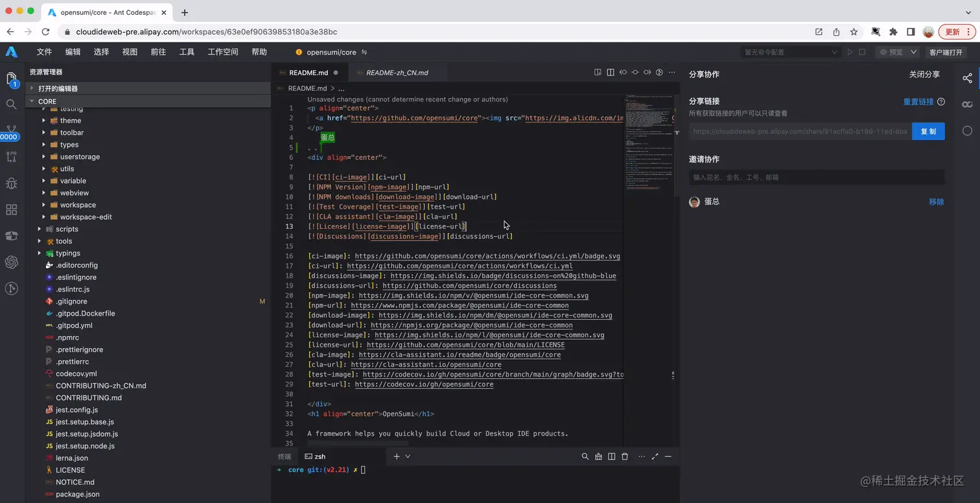The height and width of the screenshot is (503, 980).
Task: Add a new terminal with plus icon
Action: [397, 456]
